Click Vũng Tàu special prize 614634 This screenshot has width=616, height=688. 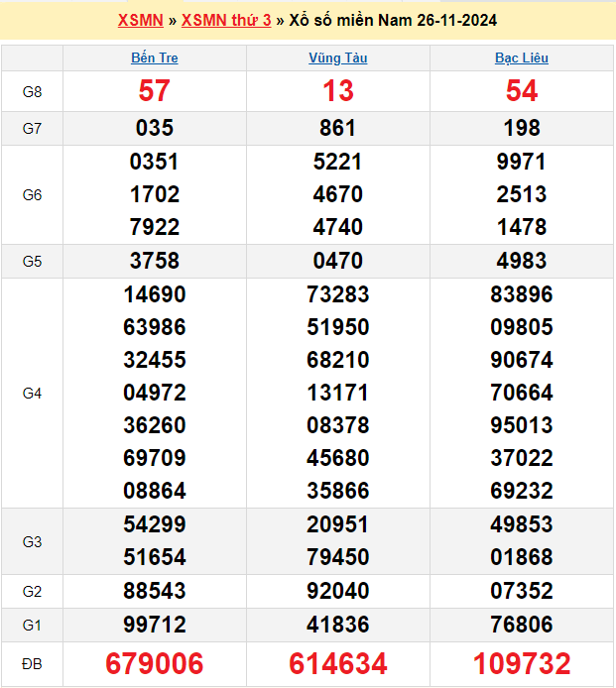click(x=337, y=663)
